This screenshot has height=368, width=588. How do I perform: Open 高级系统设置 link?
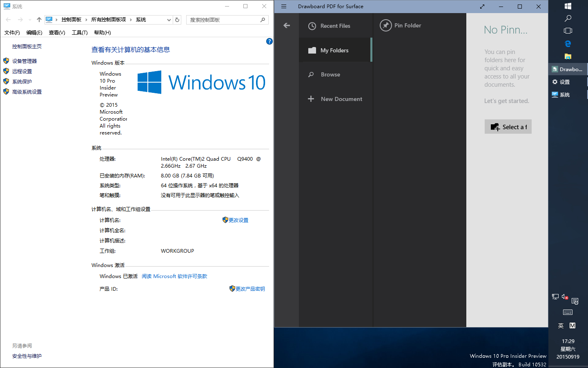point(27,92)
